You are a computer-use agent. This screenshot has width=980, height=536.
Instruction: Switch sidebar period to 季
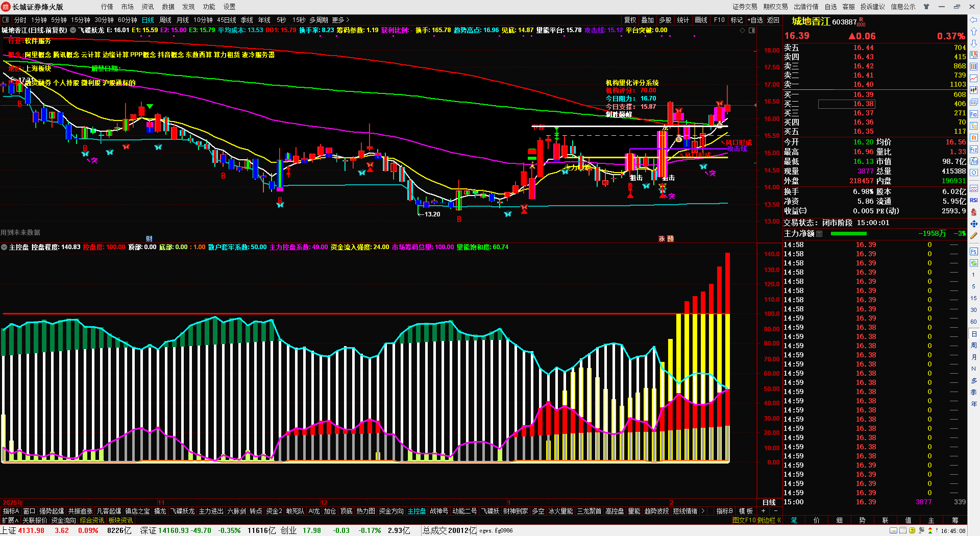[974, 392]
